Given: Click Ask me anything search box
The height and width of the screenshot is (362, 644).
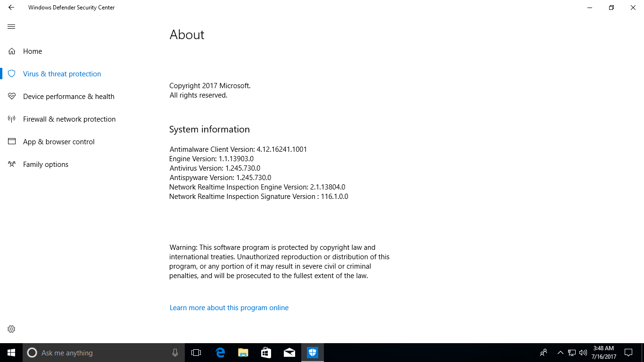Looking at the screenshot, I should (104, 353).
